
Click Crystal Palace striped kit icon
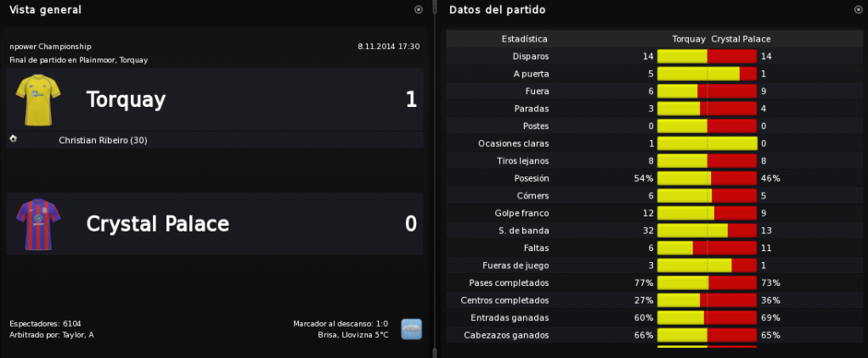pyautogui.click(x=38, y=224)
